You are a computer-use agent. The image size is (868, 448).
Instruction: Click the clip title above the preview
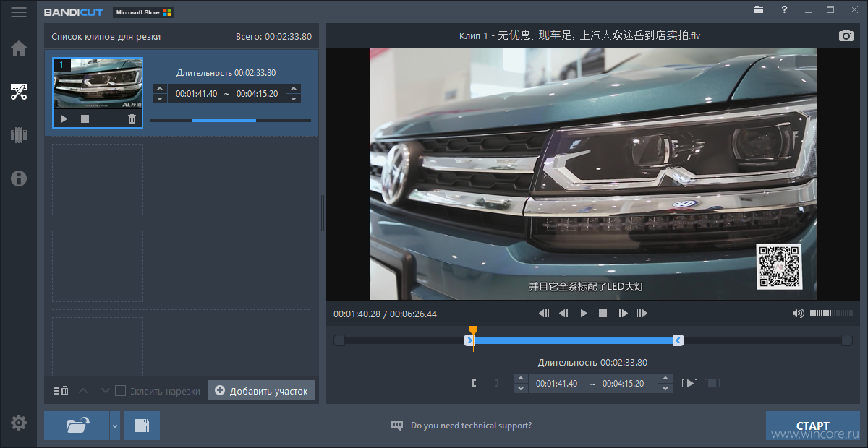click(x=579, y=35)
